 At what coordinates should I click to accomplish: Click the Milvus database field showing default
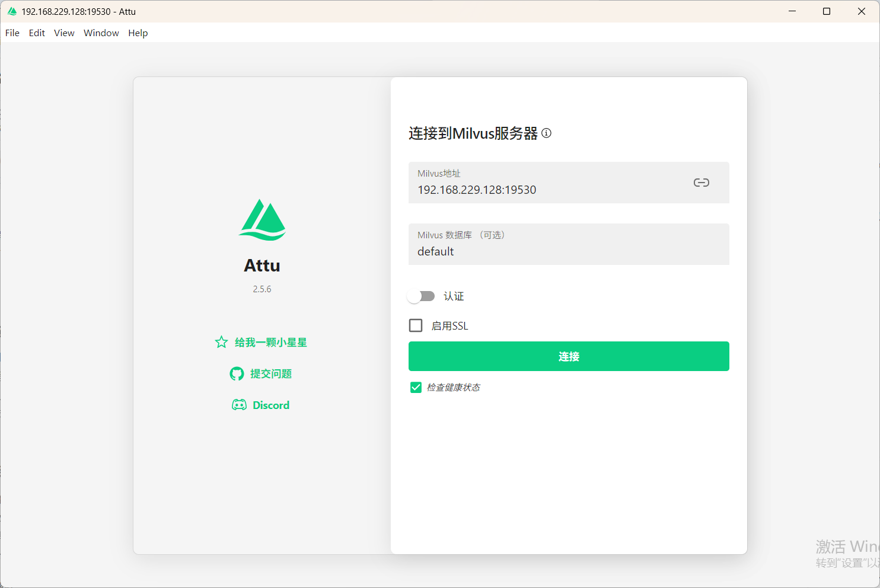(x=534, y=251)
